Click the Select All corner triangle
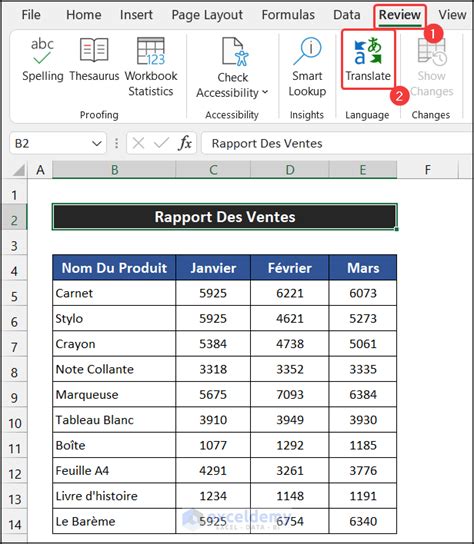Image resolution: width=474 pixels, height=544 pixels. tap(19, 170)
